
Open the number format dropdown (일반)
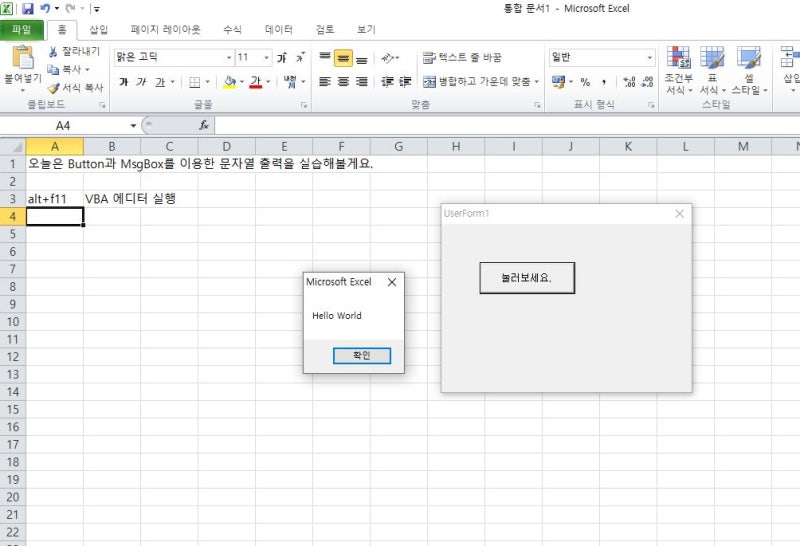coord(649,57)
